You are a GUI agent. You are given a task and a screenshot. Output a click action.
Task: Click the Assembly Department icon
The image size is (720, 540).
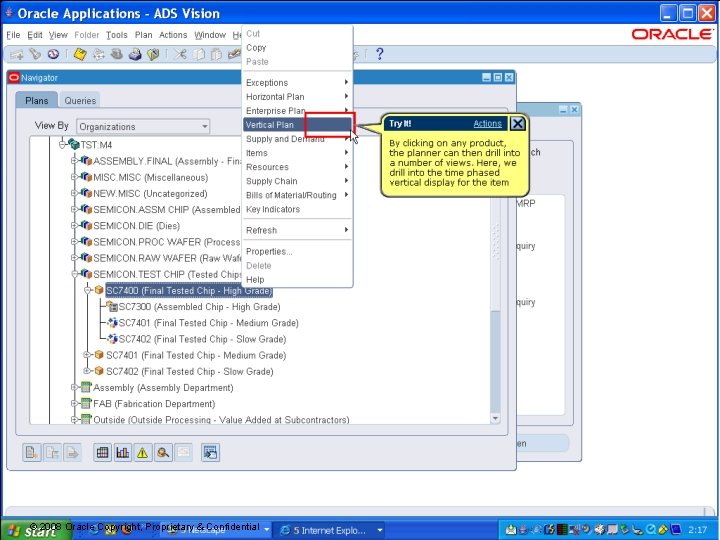[x=86, y=387]
